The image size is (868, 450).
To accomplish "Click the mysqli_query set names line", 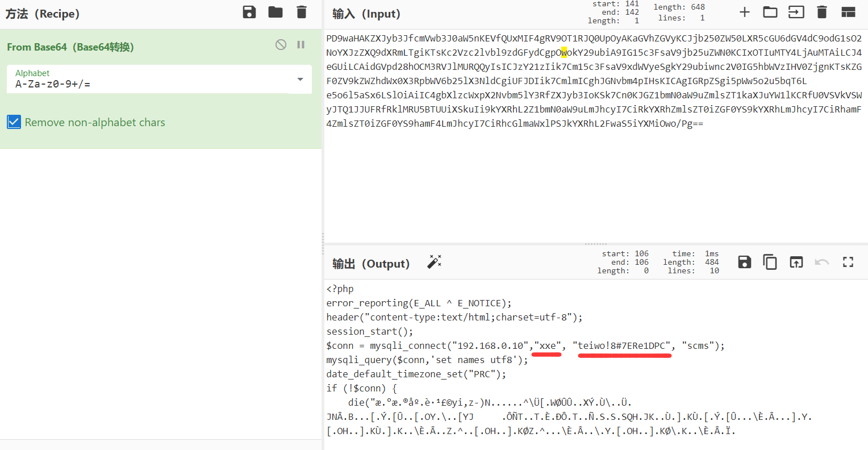I will point(427,360).
